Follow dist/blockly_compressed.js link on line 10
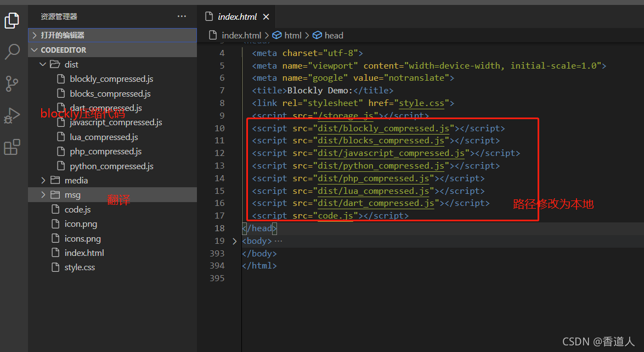Screen dimensions: 644x352 pyautogui.click(x=383, y=128)
